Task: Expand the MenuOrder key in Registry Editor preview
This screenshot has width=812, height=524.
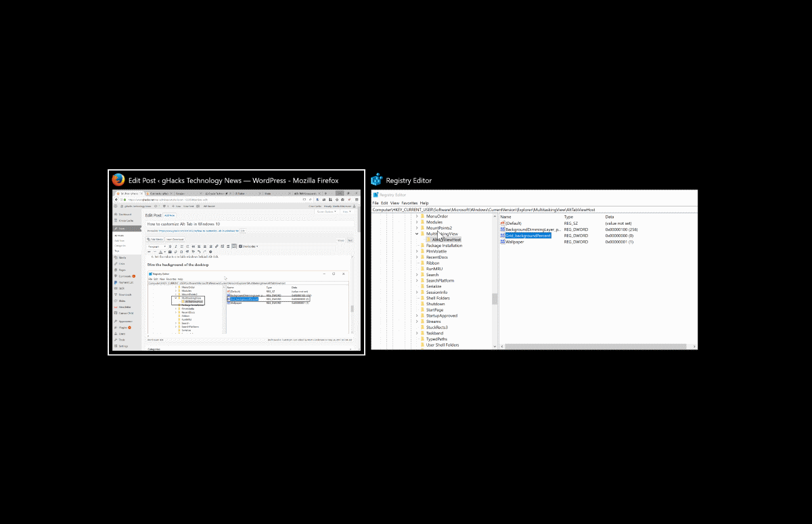Action: click(x=417, y=217)
